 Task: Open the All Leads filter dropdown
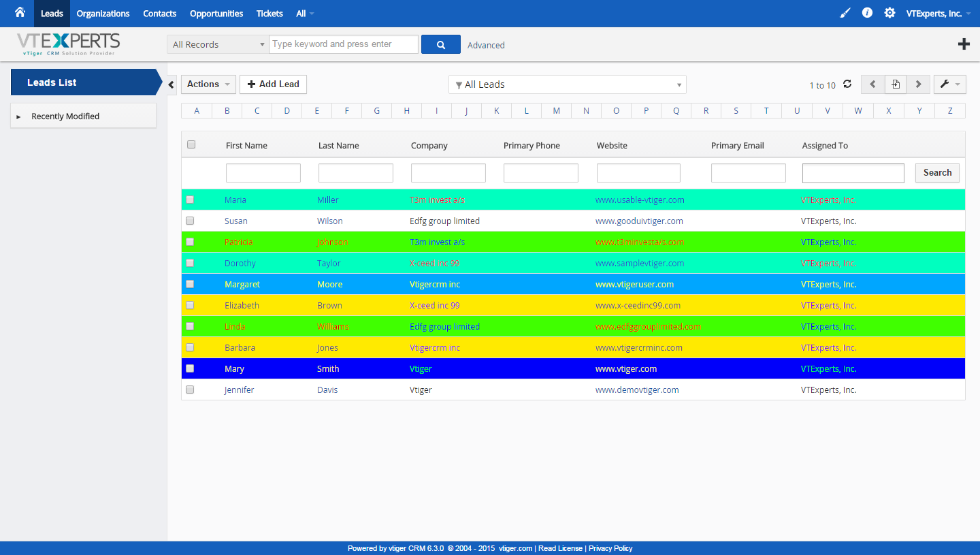(568, 84)
